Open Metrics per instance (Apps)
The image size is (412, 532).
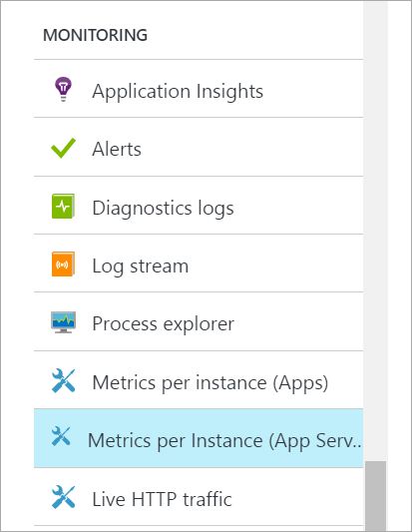pos(199,380)
